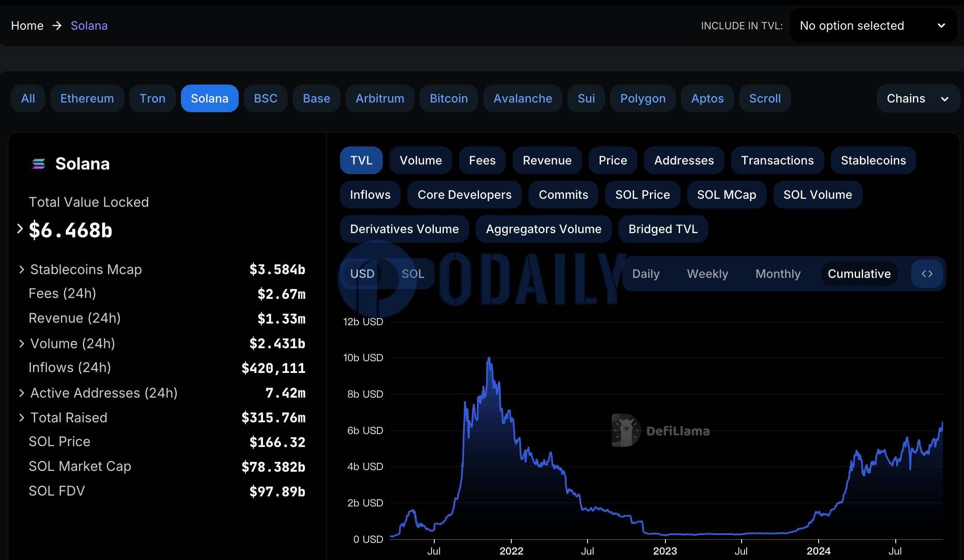
Task: Open the Bitcoin chain tab
Action: tap(448, 98)
